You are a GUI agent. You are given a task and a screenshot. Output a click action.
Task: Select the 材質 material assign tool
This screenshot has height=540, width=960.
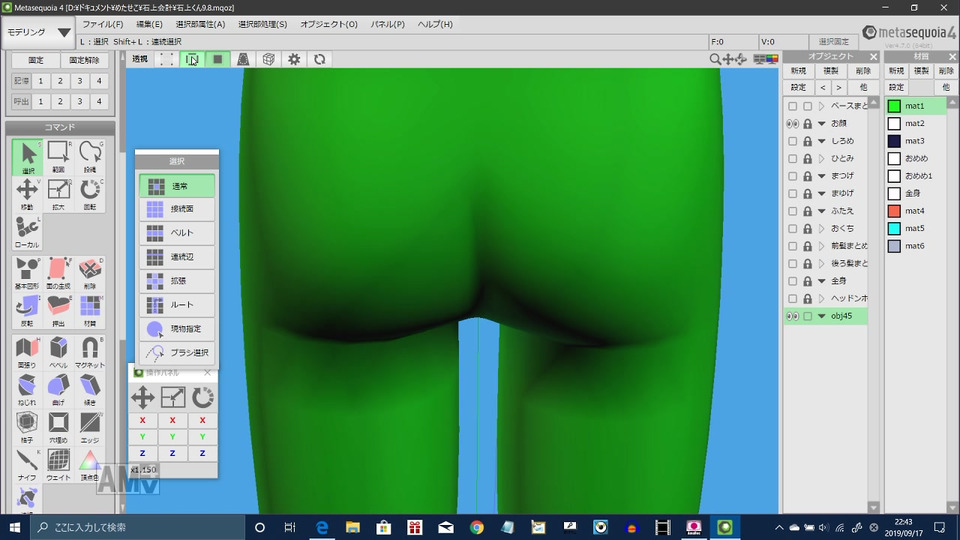pyautogui.click(x=90, y=310)
